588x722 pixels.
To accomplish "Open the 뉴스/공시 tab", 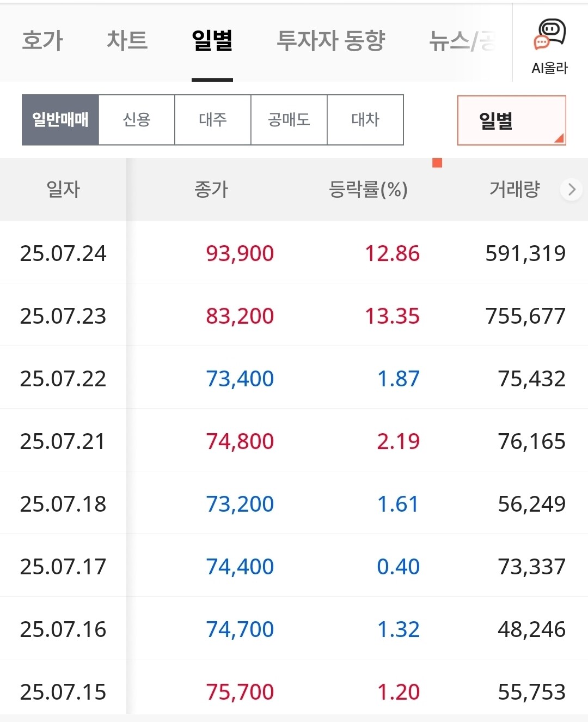I will (x=463, y=41).
